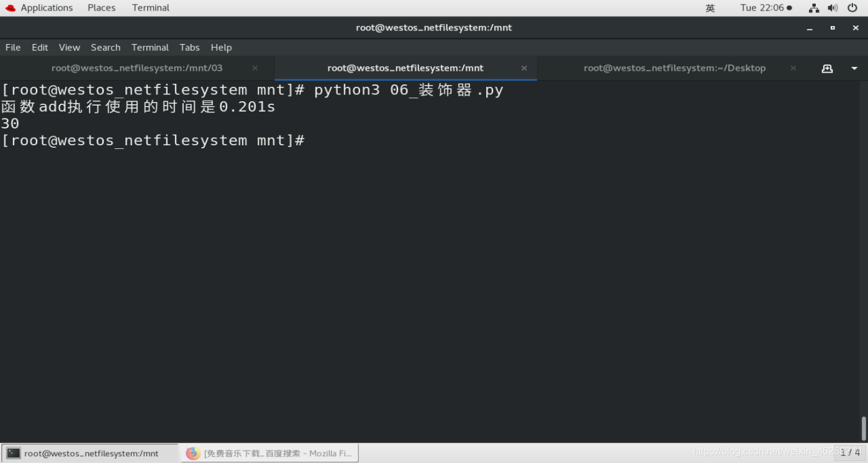
Task: Open the Search menu
Action: click(106, 47)
